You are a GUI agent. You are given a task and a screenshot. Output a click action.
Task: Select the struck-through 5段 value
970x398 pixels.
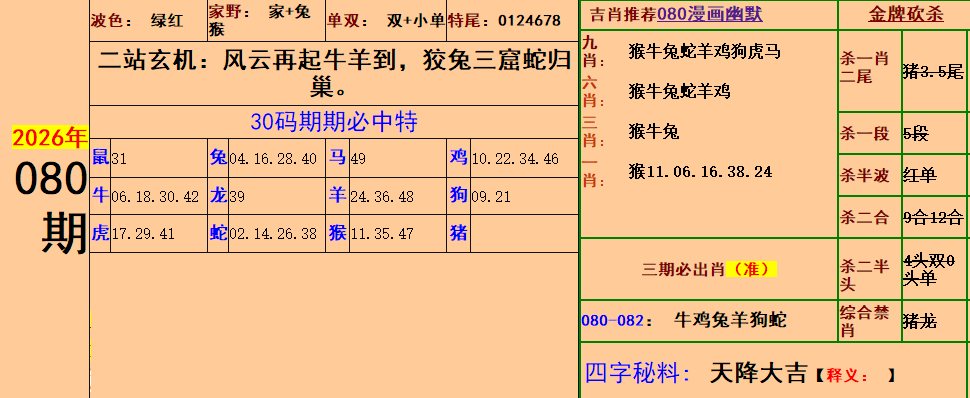(916, 133)
